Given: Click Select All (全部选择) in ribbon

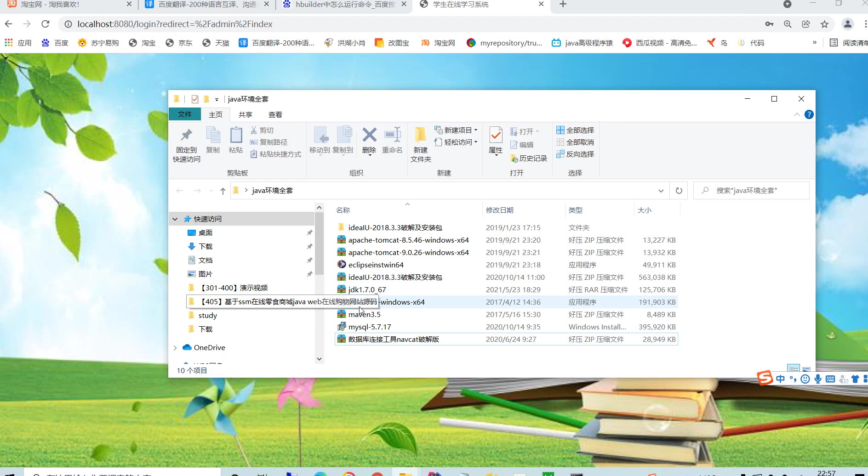Looking at the screenshot, I should (x=575, y=130).
